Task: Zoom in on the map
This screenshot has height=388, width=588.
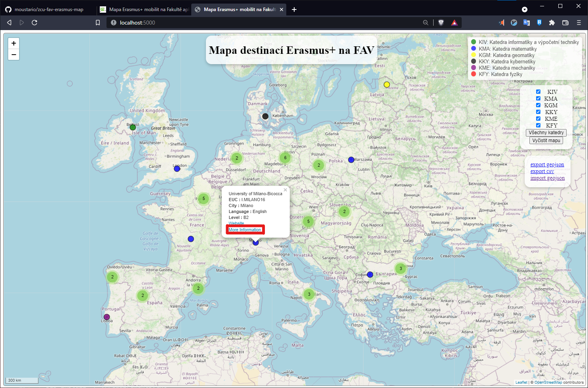Action: coord(13,44)
